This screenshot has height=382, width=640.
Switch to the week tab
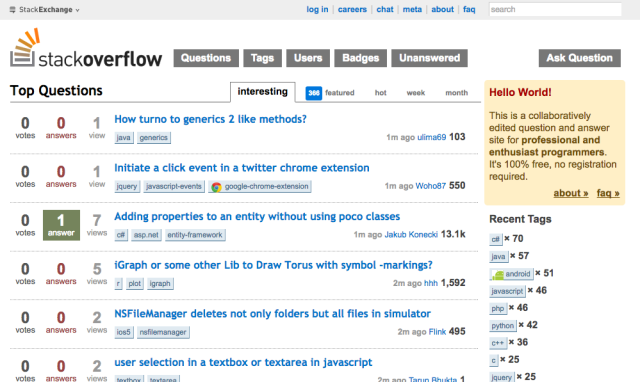(416, 93)
